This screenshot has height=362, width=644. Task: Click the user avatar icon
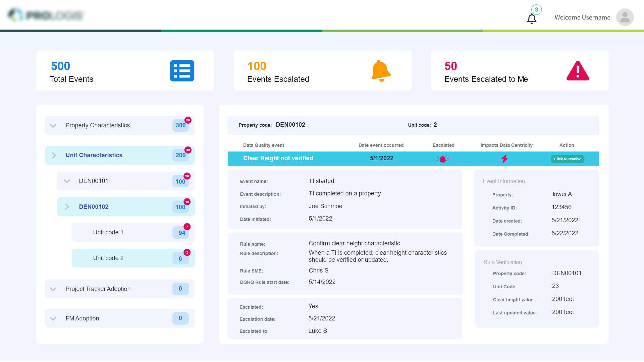625,17
